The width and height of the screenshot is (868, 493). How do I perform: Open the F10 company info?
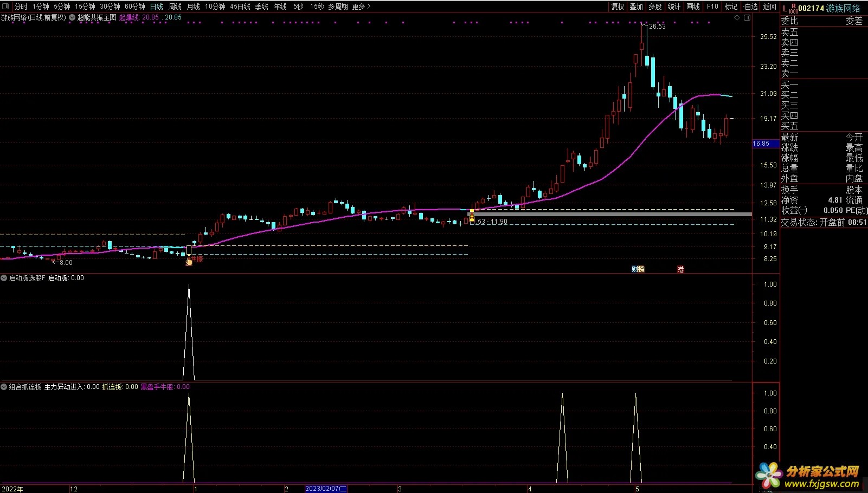click(x=712, y=7)
